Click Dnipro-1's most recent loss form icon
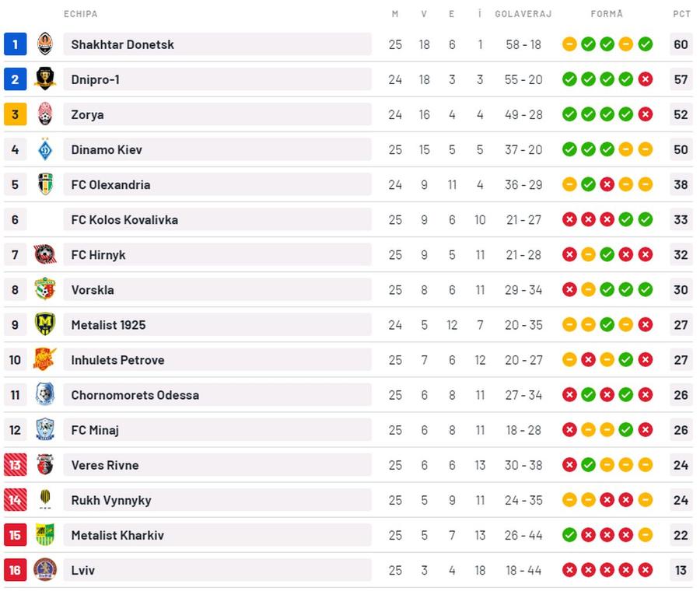Screen dimensions: 700x591 645,79
